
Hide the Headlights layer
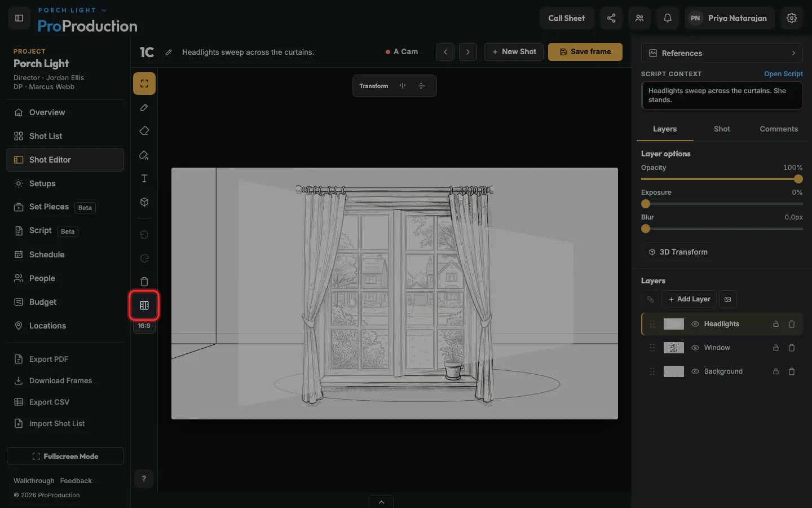pos(695,324)
